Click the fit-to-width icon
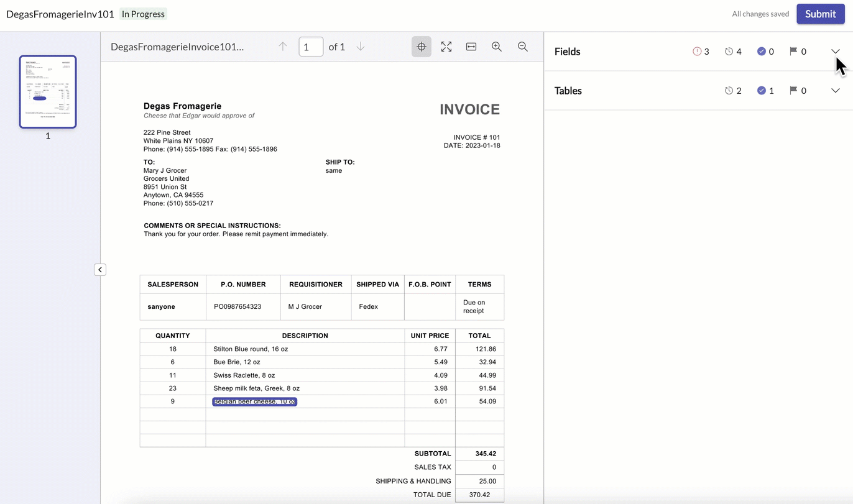853x504 pixels. tap(471, 47)
